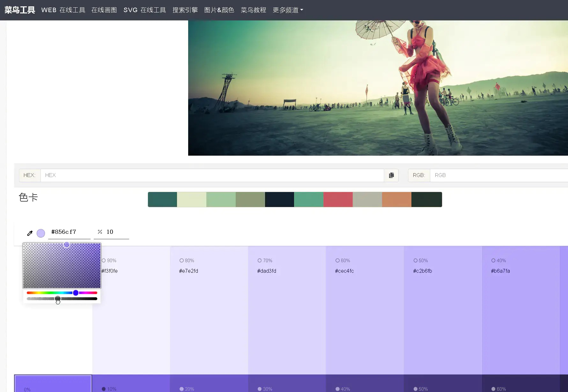Click the #856cf7 color code field
The height and width of the screenshot is (392, 568).
(69, 232)
